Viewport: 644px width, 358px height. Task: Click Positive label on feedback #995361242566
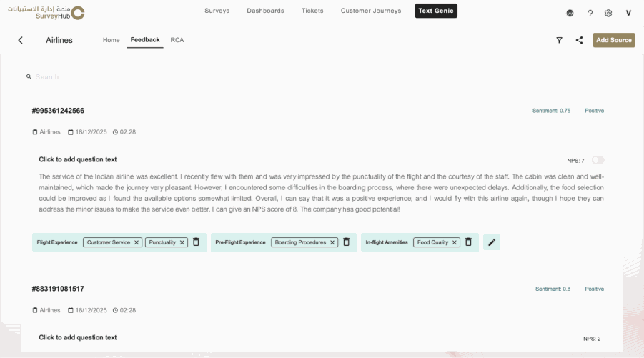(x=594, y=111)
